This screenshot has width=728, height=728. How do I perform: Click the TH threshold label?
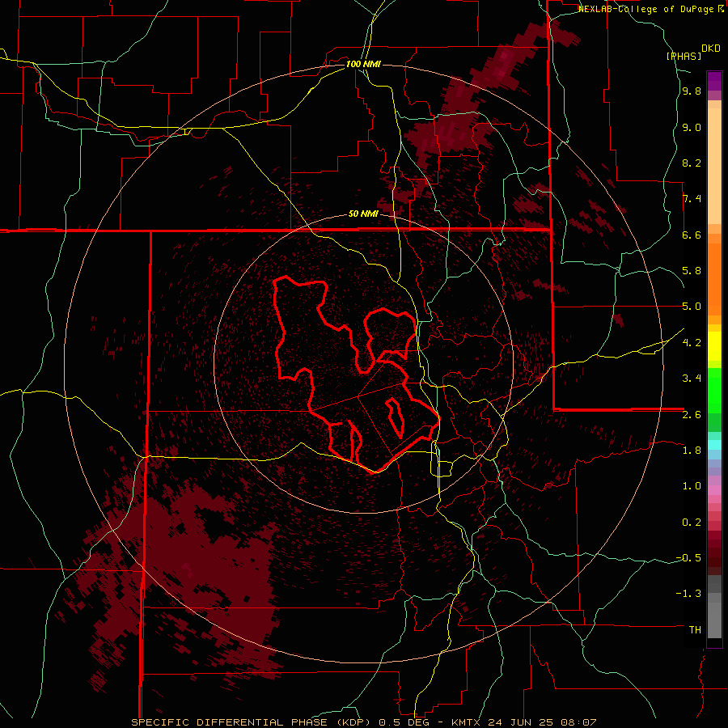(x=695, y=630)
